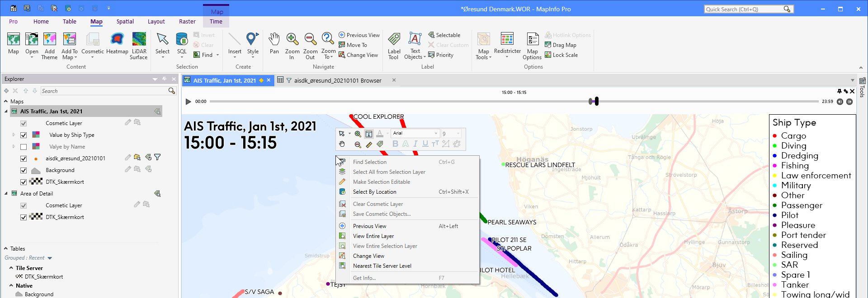Screen dimensions: 868x298
Task: Click Change View in ribbon Navigate group
Action: 358,55
